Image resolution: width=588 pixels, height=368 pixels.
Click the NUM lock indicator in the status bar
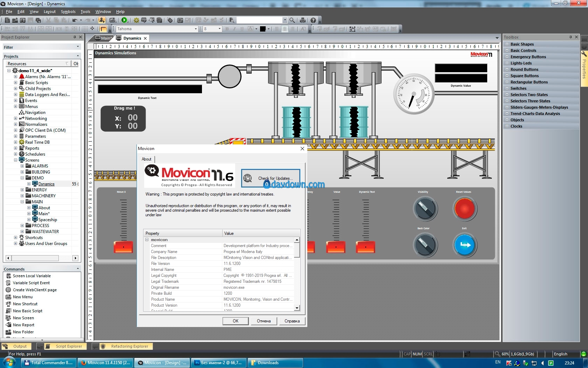click(417, 354)
